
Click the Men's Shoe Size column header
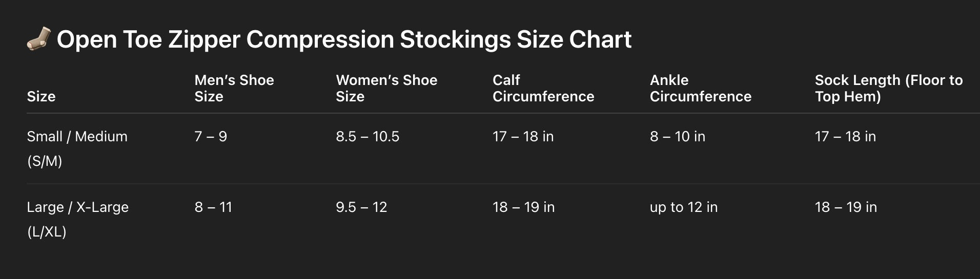tap(234, 88)
